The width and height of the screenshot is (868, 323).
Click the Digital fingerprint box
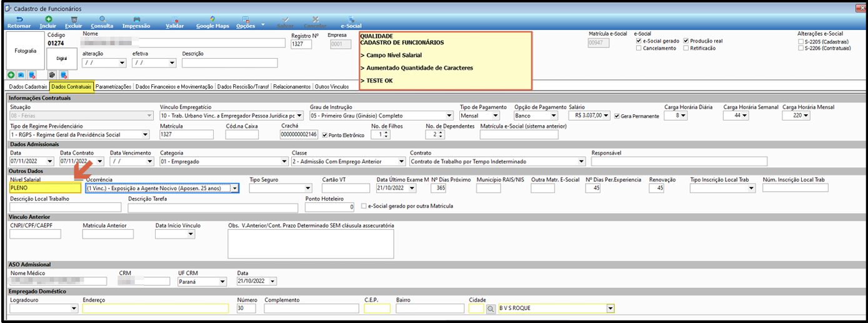(61, 58)
